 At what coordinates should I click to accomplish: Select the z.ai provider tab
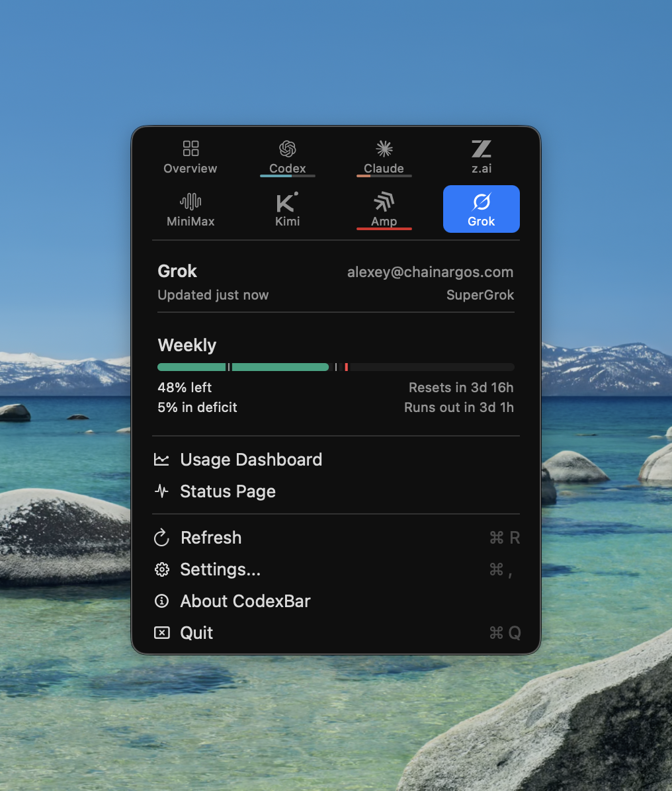(x=482, y=157)
